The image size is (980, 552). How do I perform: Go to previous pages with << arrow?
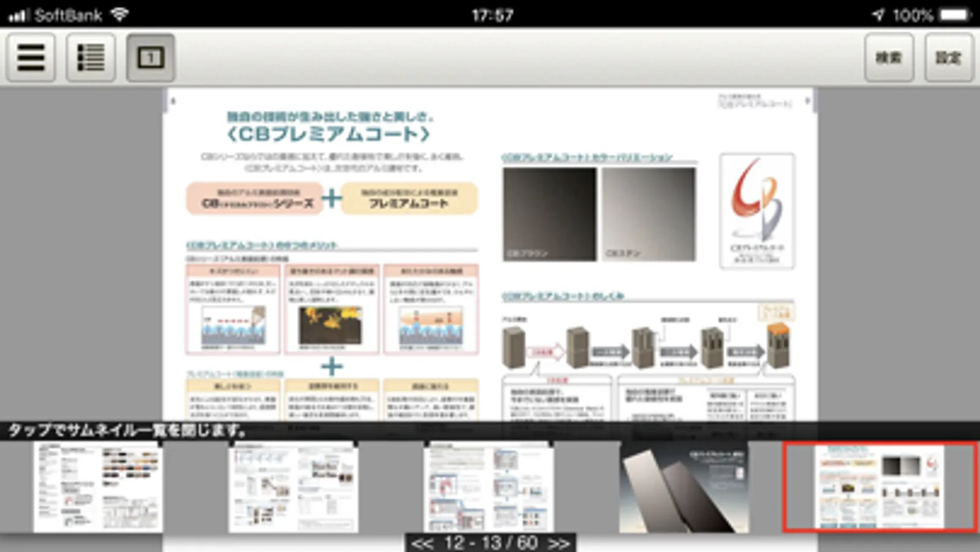pyautogui.click(x=422, y=543)
